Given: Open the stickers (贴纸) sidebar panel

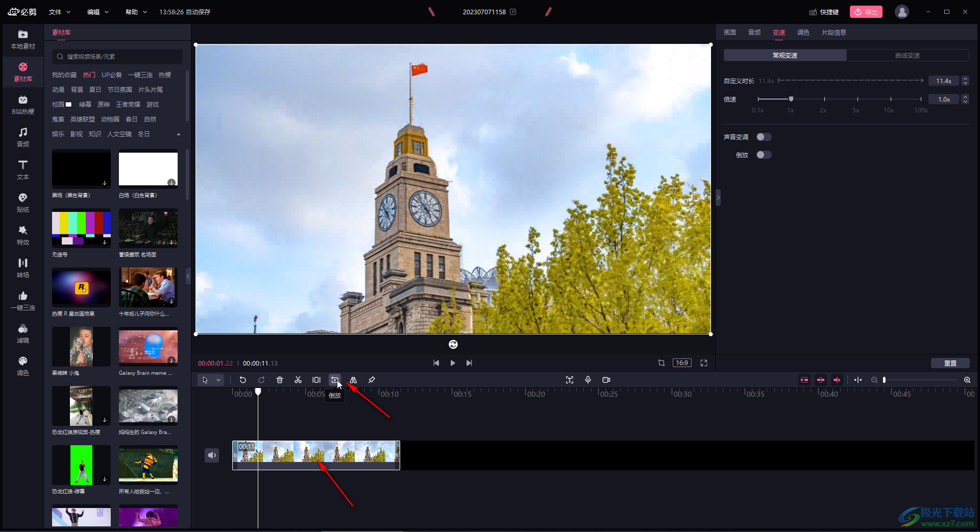Looking at the screenshot, I should click(x=23, y=203).
